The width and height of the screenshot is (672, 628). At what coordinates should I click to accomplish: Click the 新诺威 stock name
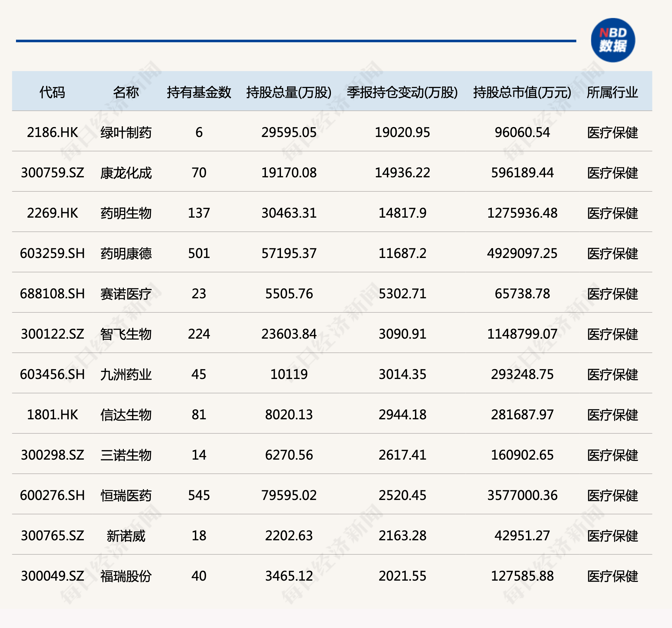point(126,536)
